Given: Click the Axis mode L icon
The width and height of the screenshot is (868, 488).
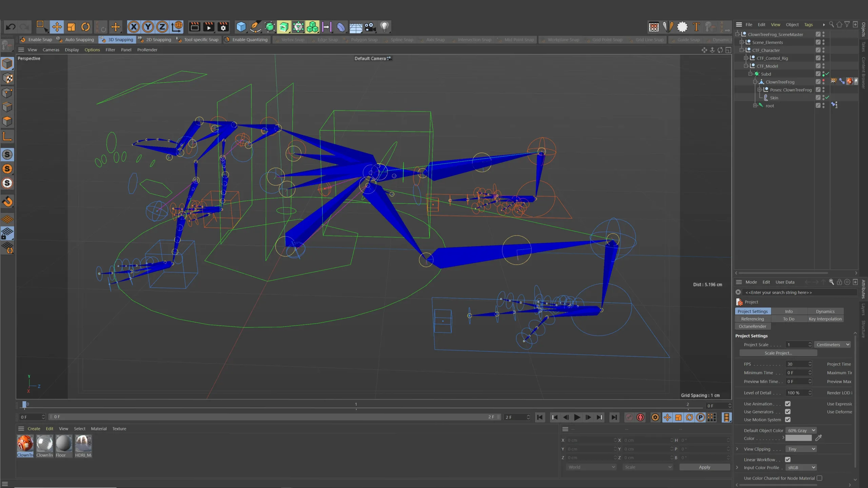Looking at the screenshot, I should point(7,136).
